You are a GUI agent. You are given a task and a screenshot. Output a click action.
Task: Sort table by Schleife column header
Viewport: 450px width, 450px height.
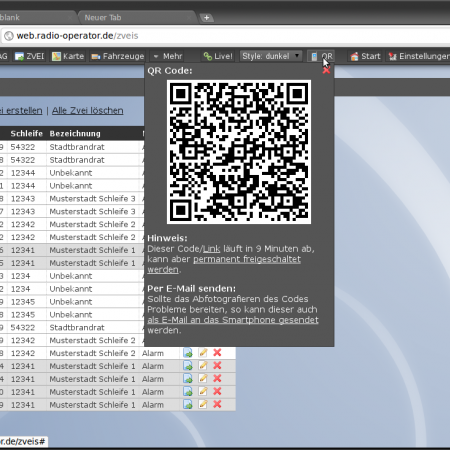point(27,134)
